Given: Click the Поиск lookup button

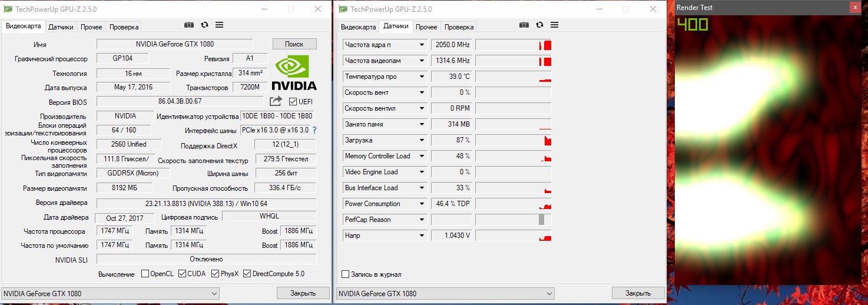Looking at the screenshot, I should click(294, 44).
